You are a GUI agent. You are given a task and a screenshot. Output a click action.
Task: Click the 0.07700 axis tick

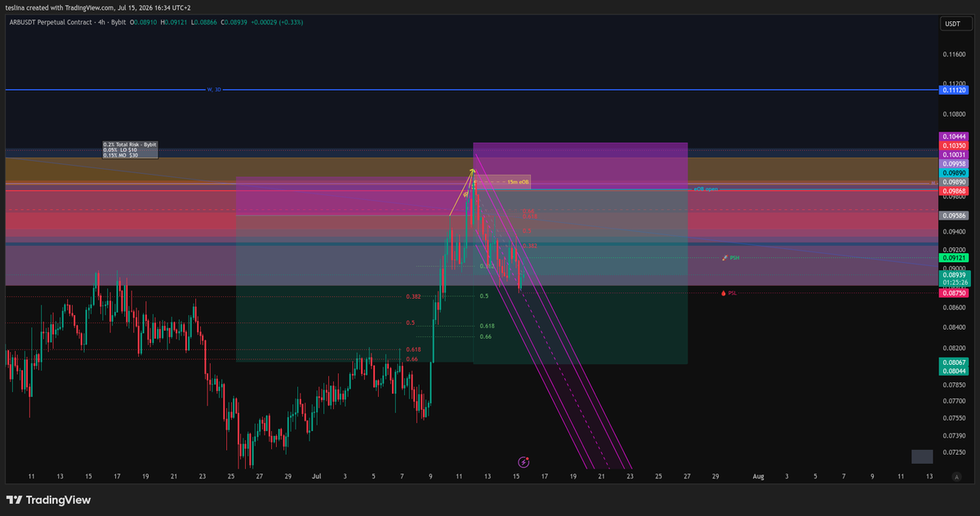tap(954, 401)
